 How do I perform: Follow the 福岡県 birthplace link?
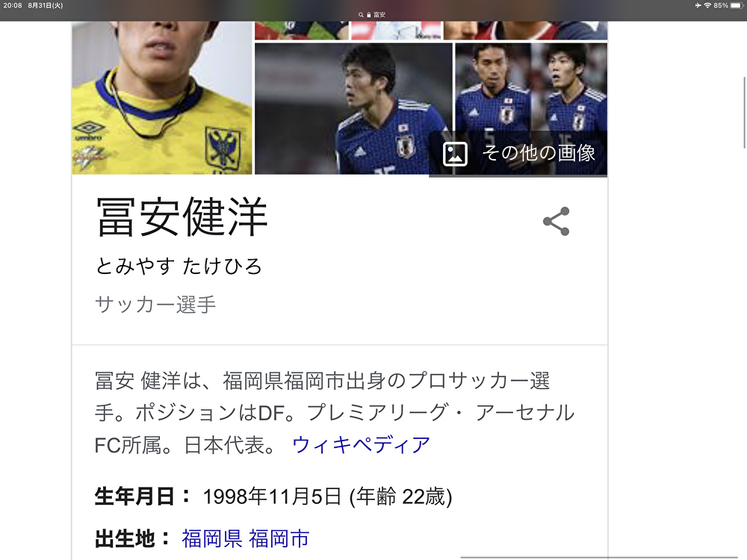click(212, 538)
